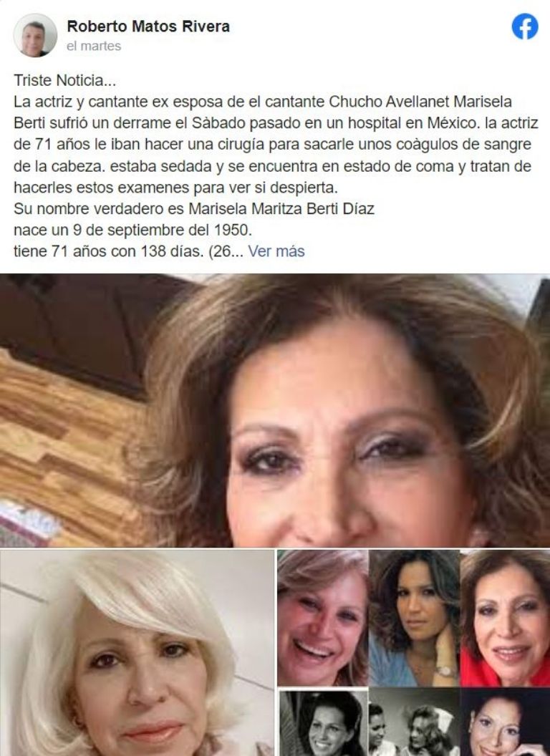Select the smiling light-brown-haired woman collage photo
Screen dimensions: 550x756
point(322,618)
